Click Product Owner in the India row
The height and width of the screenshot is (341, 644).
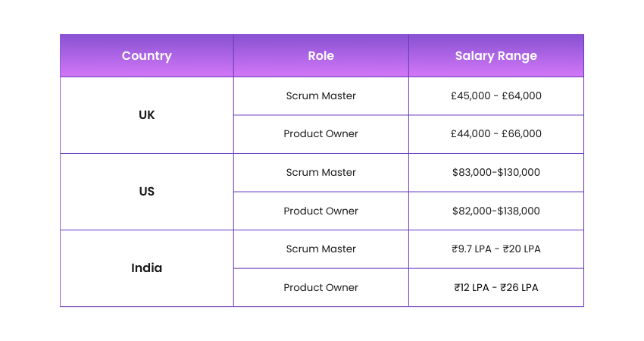click(x=320, y=287)
